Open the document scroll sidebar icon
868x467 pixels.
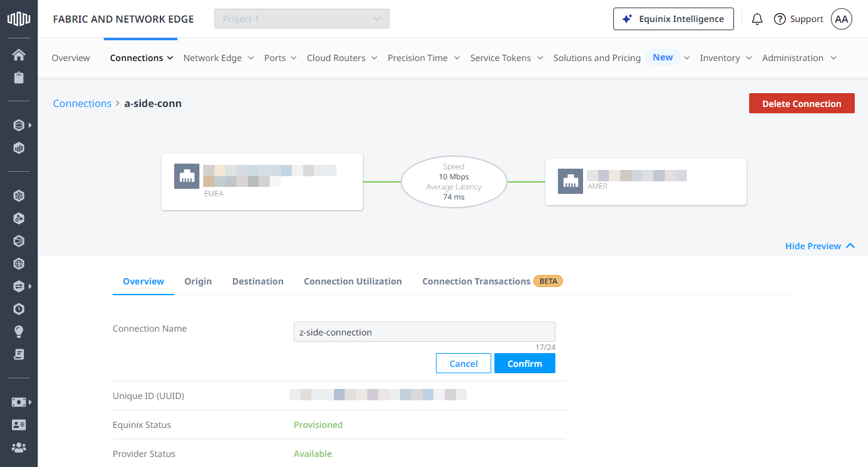tap(19, 354)
